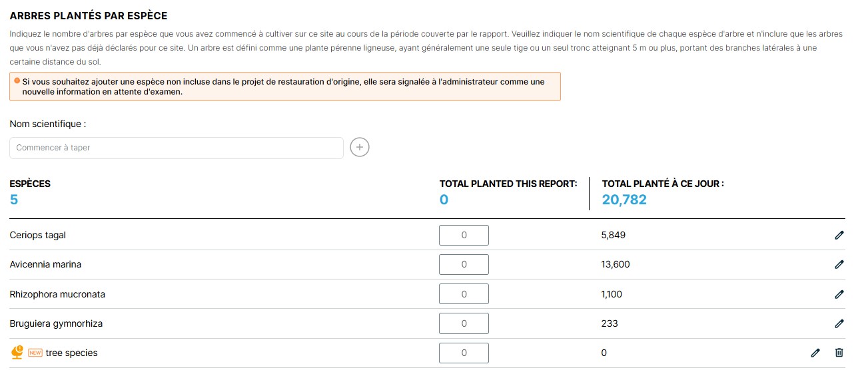Click the orange warning notice banner
Screen dimensions: 868x370
285,87
